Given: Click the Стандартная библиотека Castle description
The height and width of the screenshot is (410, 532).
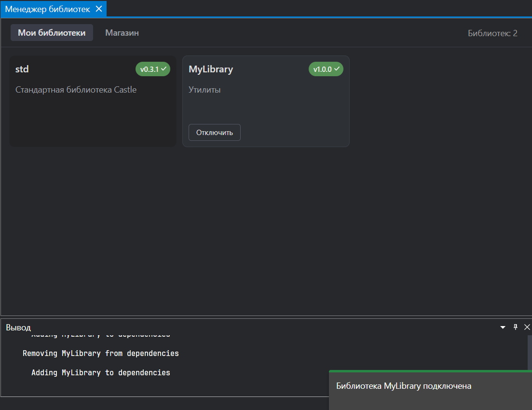Looking at the screenshot, I should pos(76,90).
